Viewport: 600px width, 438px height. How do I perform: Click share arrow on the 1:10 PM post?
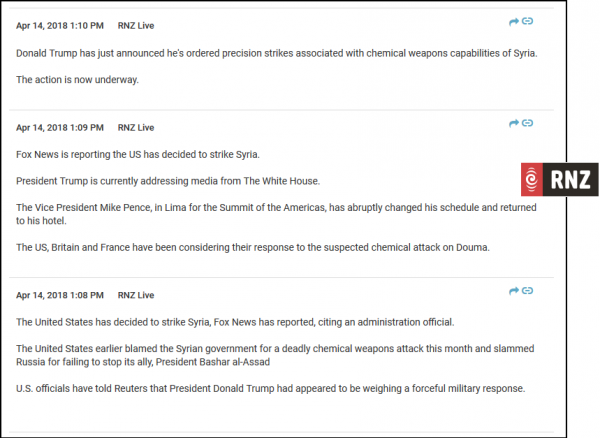point(514,21)
